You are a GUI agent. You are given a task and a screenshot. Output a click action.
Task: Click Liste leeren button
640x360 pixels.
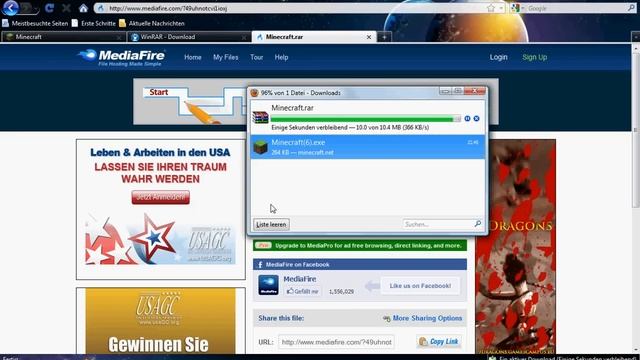[x=271, y=224]
